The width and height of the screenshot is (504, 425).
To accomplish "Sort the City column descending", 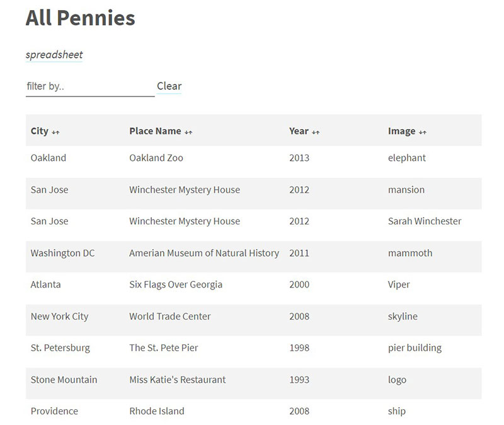I will coord(53,131).
